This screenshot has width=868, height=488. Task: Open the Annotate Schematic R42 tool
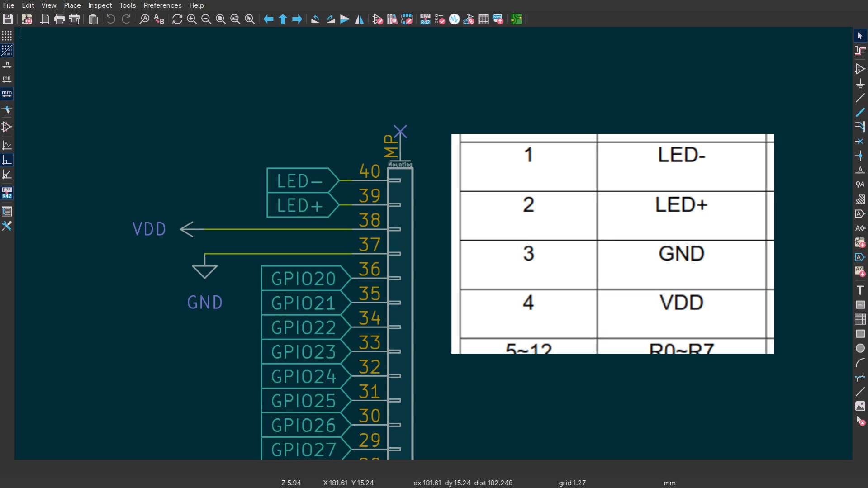point(425,19)
